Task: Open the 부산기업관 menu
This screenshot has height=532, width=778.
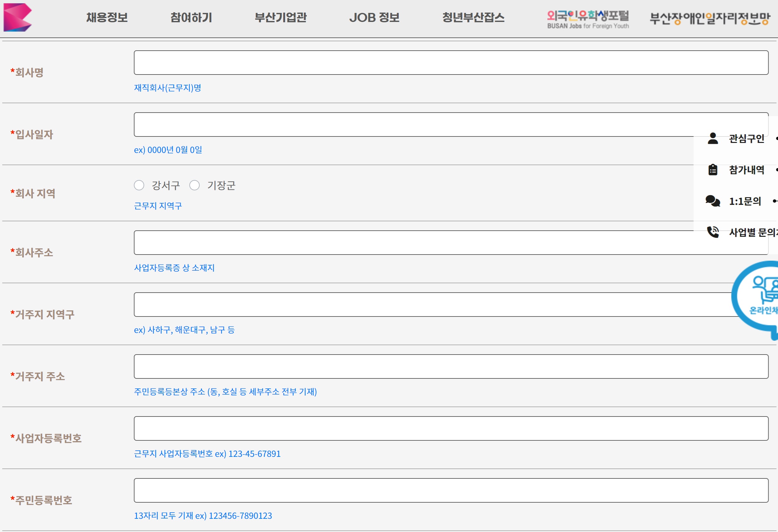Action: click(x=281, y=17)
